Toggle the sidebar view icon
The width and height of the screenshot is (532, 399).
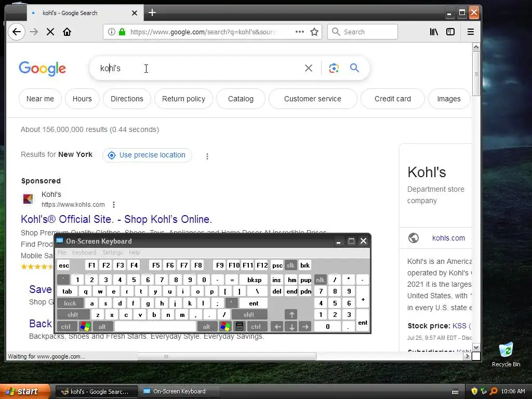click(450, 32)
